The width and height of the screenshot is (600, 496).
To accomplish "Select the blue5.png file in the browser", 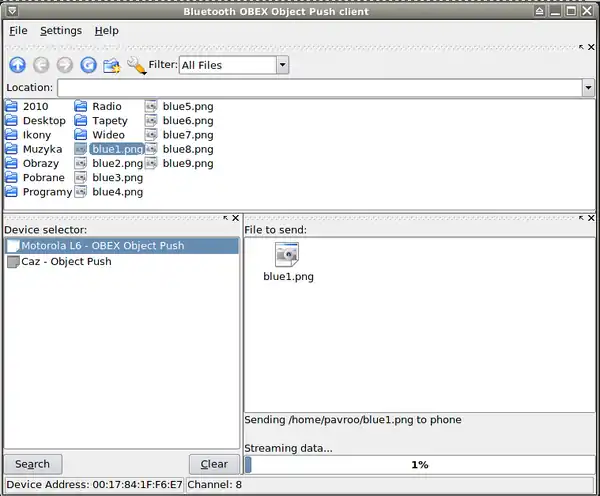I will (x=188, y=106).
